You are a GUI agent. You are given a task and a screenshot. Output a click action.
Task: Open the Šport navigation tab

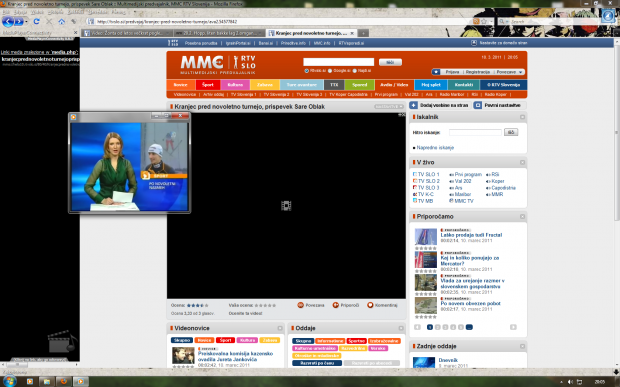(x=208, y=85)
